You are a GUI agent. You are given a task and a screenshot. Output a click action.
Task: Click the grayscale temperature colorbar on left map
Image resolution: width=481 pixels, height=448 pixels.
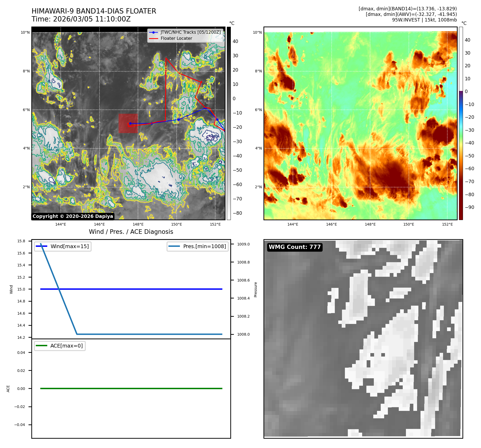(x=229, y=123)
